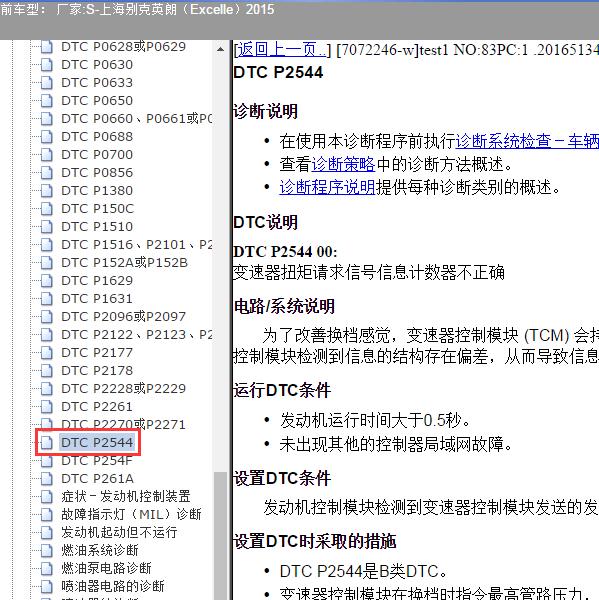Select DTC P2270或P2271 in tree
Image resolution: width=599 pixels, height=600 pixels.
[x=123, y=424]
